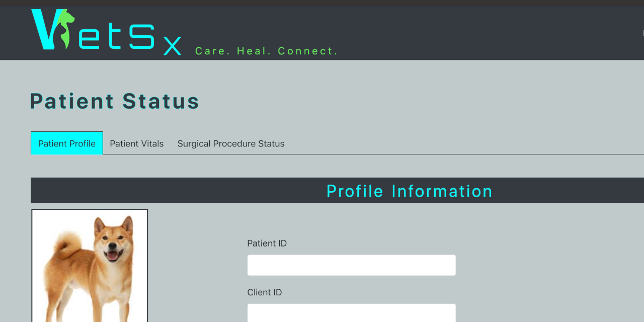Viewport: 644px width, 322px height.
Task: Click the Profile Information section header
Action: (409, 191)
